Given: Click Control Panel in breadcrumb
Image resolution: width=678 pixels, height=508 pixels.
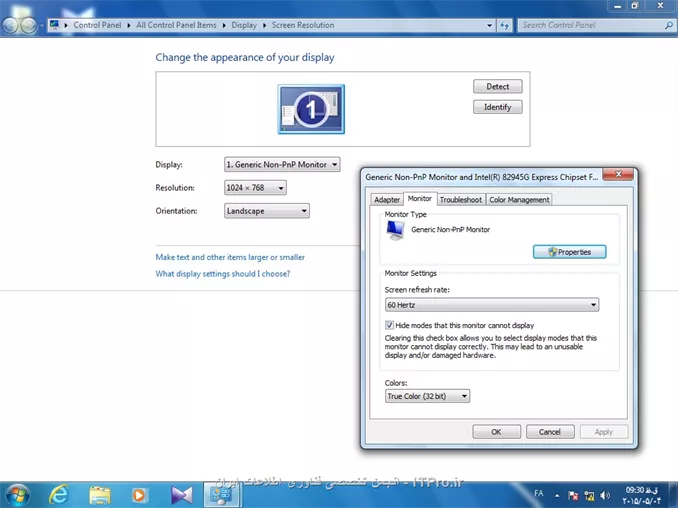Looking at the screenshot, I should [x=97, y=25].
